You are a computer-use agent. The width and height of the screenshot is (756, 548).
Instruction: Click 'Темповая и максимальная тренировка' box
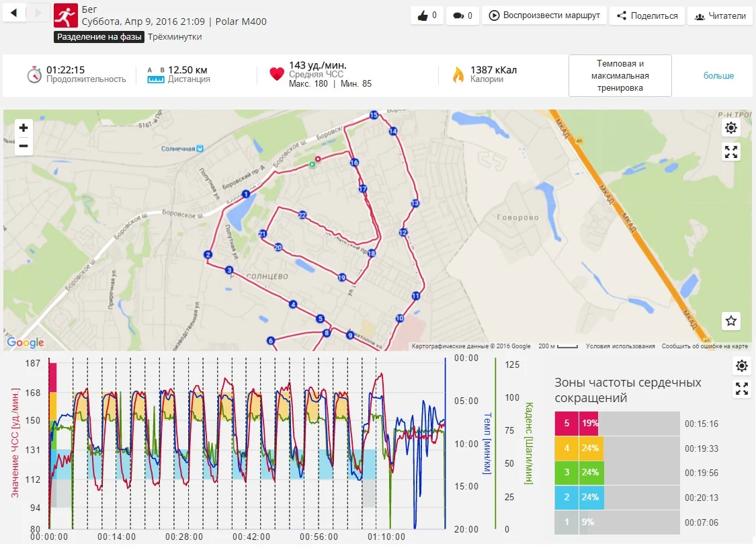point(620,76)
